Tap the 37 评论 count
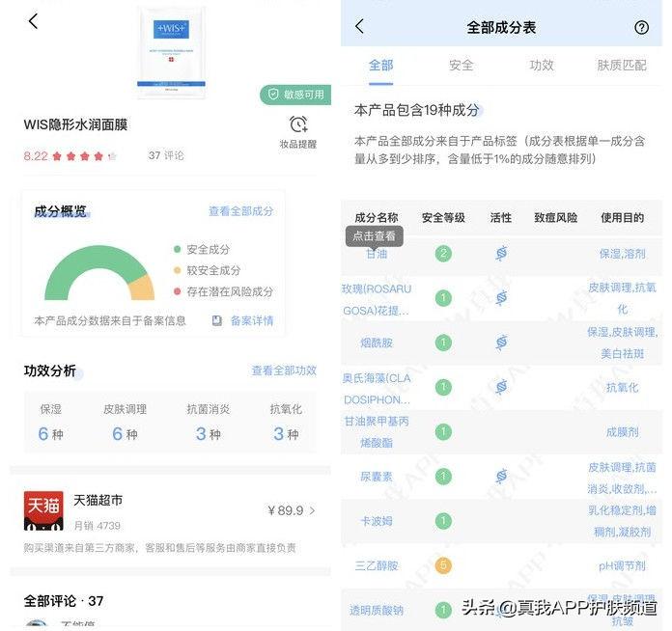The width and height of the screenshot is (672, 631). (x=166, y=155)
